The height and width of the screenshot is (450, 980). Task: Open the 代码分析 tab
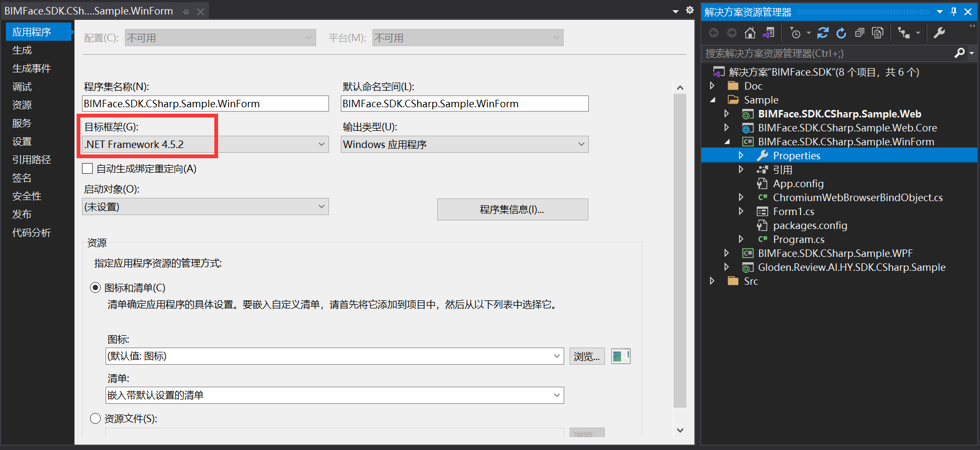coord(32,232)
